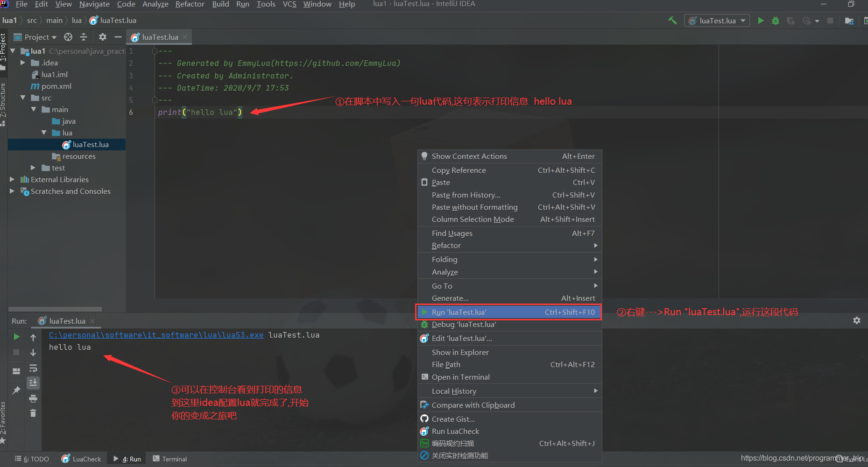Viewport: 868px width, 467px height.
Task: Open the Run panel settings gear
Action: [857, 320]
